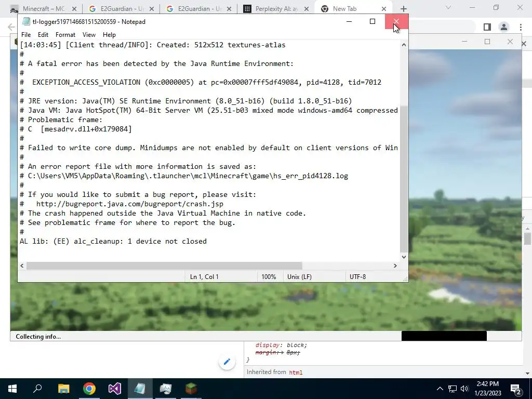Open the Notepad View menu
Screen dimensions: 532x399
coord(89,35)
